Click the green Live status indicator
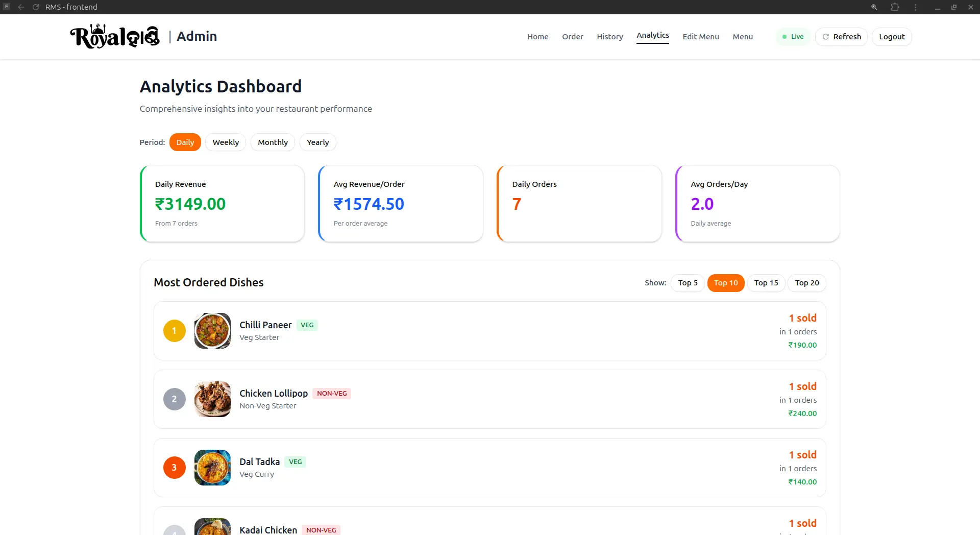Viewport: 980px width, 535px height. click(793, 37)
